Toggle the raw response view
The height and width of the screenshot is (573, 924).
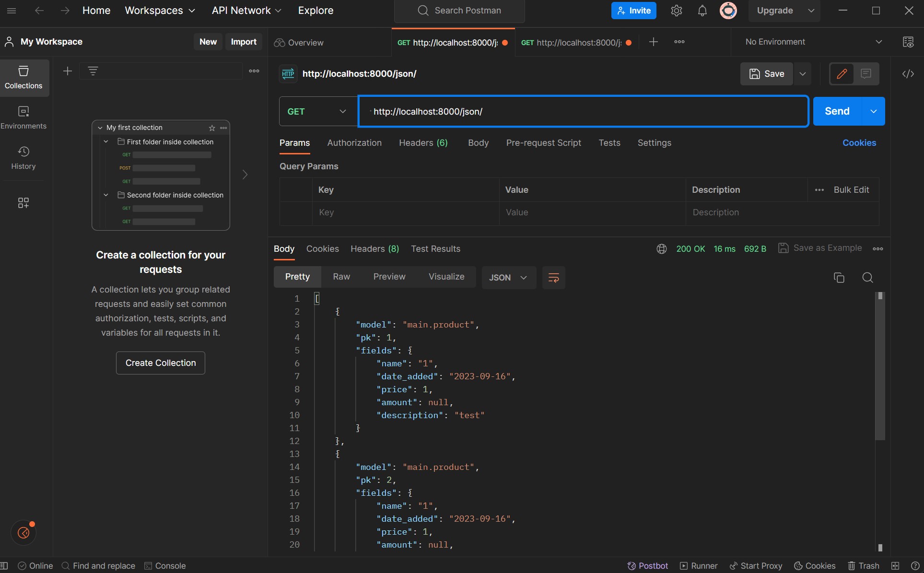tap(342, 277)
